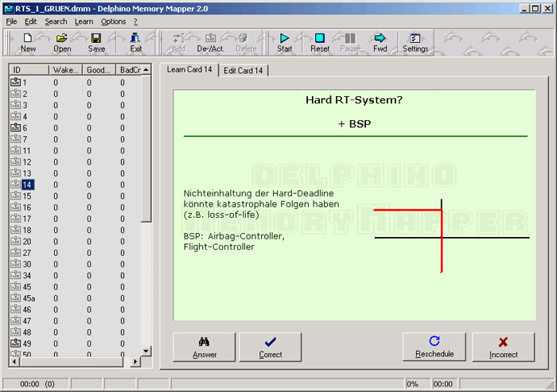Select card ID 16 in the list
This screenshot has height=392, width=557.
pyautogui.click(x=26, y=208)
